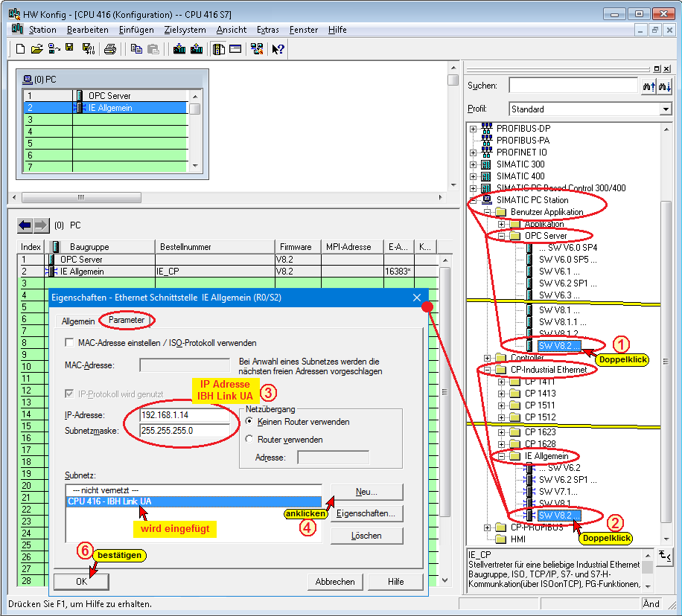The image size is (682, 616).
Task: Click the HW Konfig app icon in the menu bar
Action: (x=17, y=29)
